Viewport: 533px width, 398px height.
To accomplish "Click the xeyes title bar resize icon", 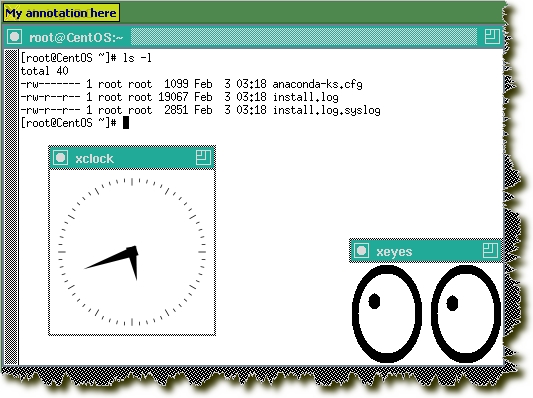I will (x=490, y=251).
